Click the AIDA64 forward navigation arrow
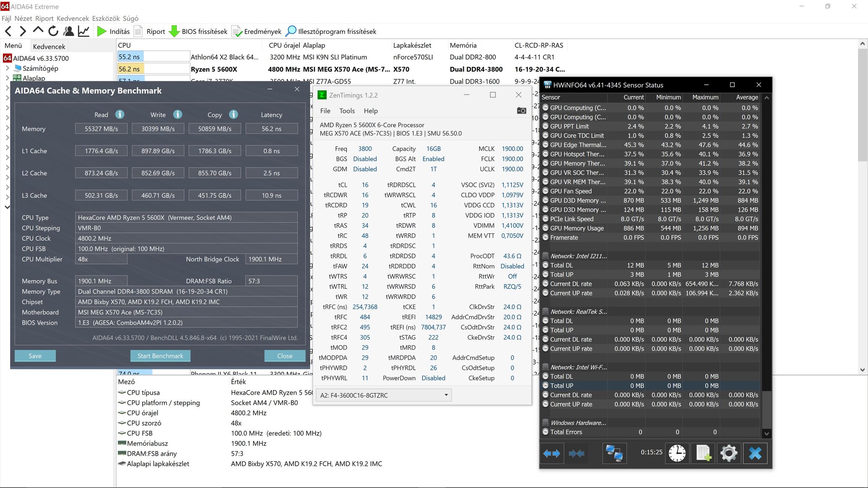The image size is (868, 488). (x=23, y=31)
